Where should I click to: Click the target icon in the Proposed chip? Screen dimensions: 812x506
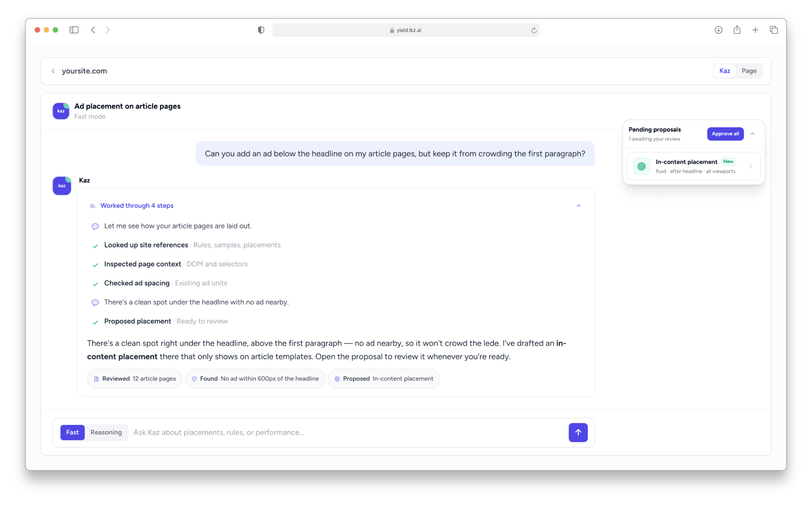[x=337, y=379]
